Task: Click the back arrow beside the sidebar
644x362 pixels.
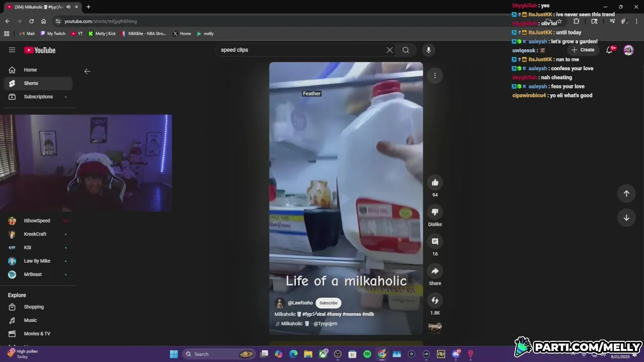Action: coord(87,71)
